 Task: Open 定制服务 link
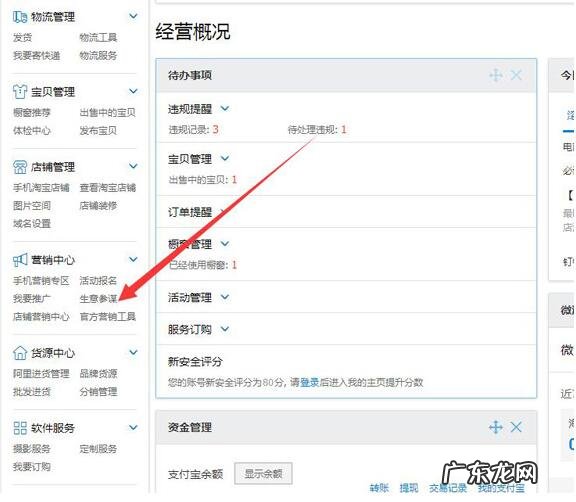(98, 449)
